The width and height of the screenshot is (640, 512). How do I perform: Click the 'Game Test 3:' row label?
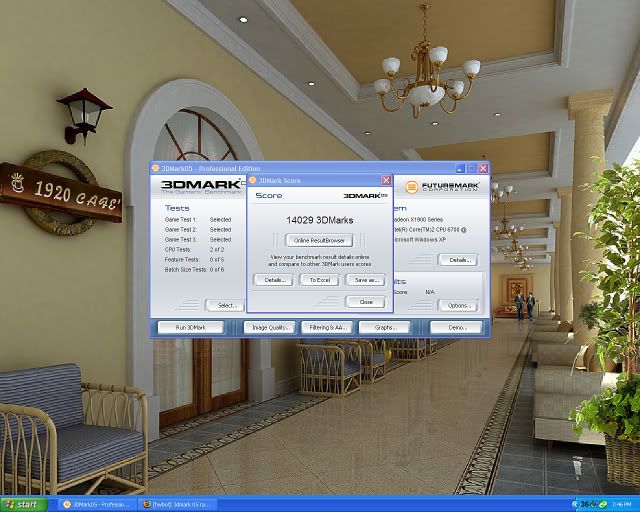pyautogui.click(x=180, y=240)
